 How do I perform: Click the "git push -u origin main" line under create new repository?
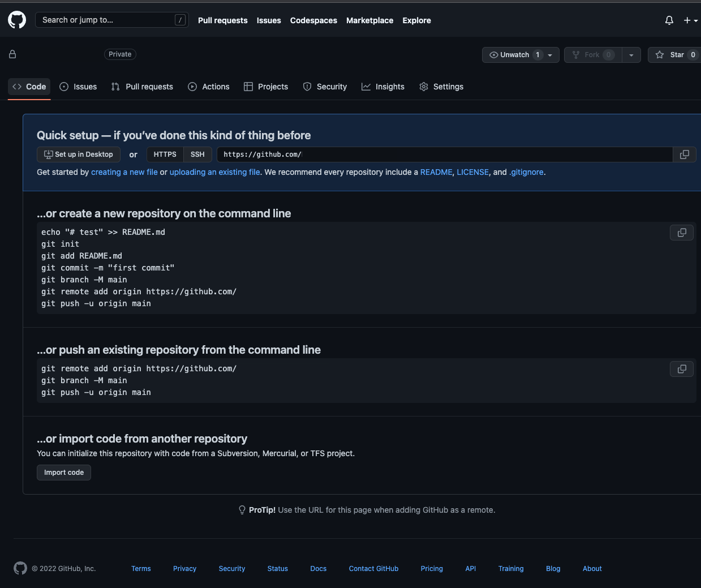tap(96, 303)
